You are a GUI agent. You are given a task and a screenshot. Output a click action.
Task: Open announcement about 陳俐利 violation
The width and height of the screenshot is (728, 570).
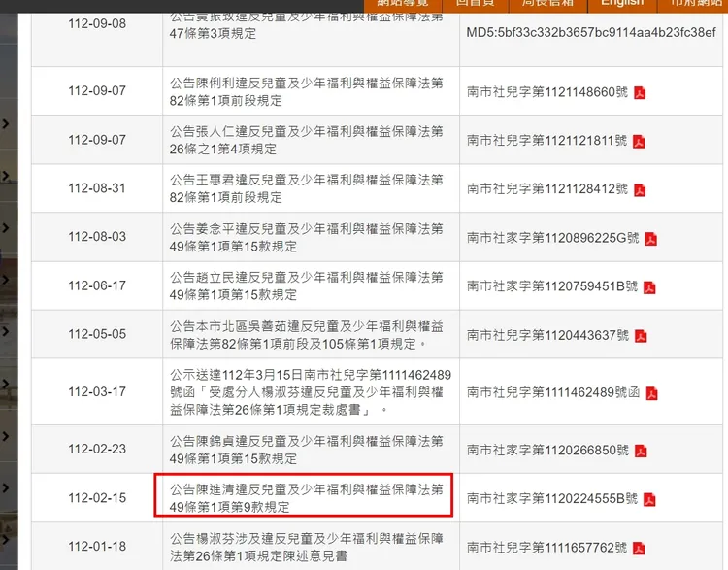point(306,91)
